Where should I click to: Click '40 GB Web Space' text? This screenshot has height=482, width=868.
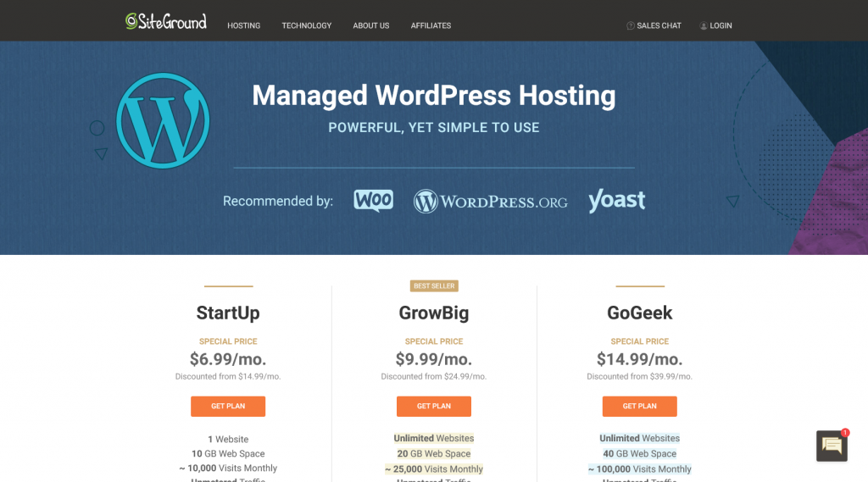[x=639, y=454]
